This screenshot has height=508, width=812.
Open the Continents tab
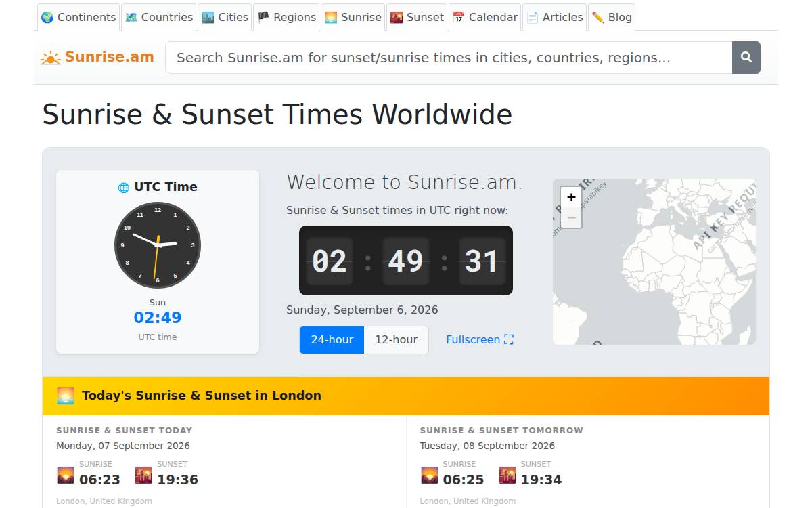pyautogui.click(x=78, y=18)
